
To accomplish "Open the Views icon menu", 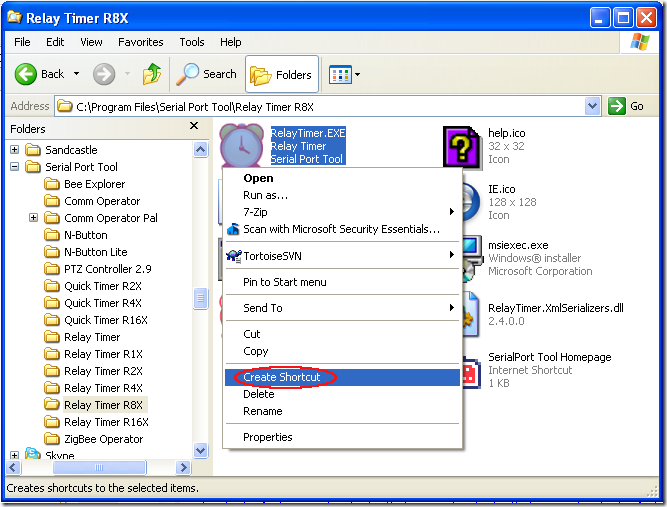I will point(340,74).
